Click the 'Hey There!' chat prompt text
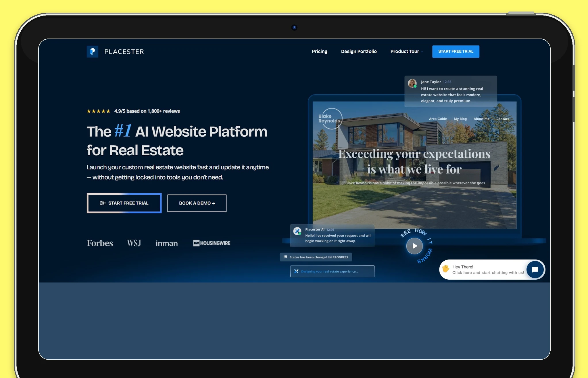 pos(463,267)
